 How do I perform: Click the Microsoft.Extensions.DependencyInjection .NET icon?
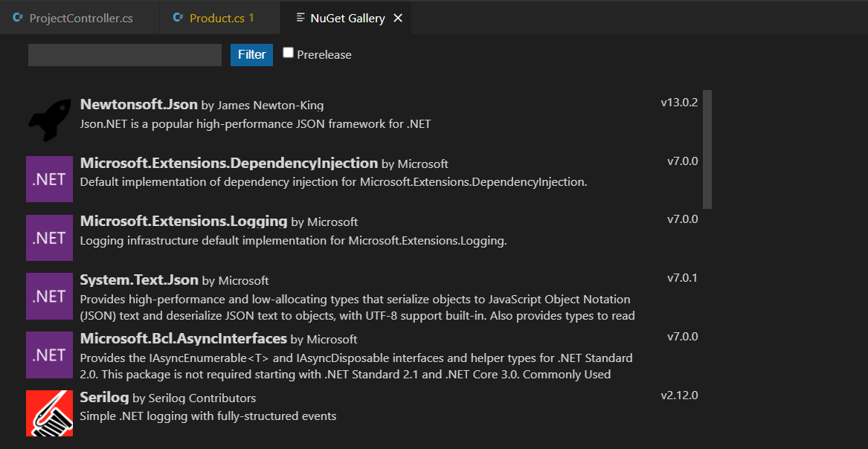(49, 178)
